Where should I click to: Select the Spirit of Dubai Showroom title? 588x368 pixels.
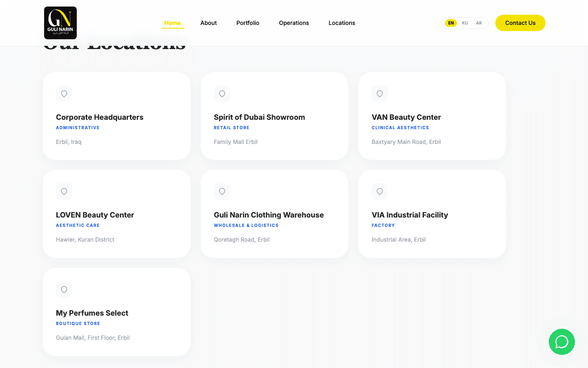[259, 117]
